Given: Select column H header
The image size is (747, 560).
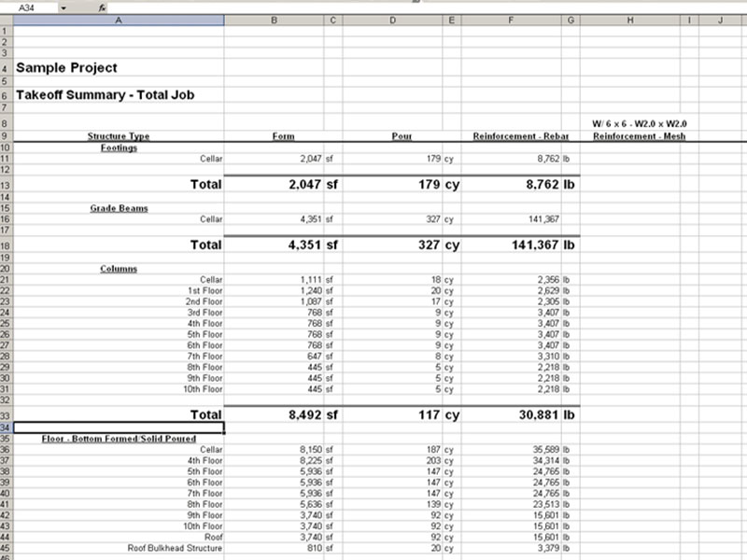Looking at the screenshot, I should (x=630, y=20).
